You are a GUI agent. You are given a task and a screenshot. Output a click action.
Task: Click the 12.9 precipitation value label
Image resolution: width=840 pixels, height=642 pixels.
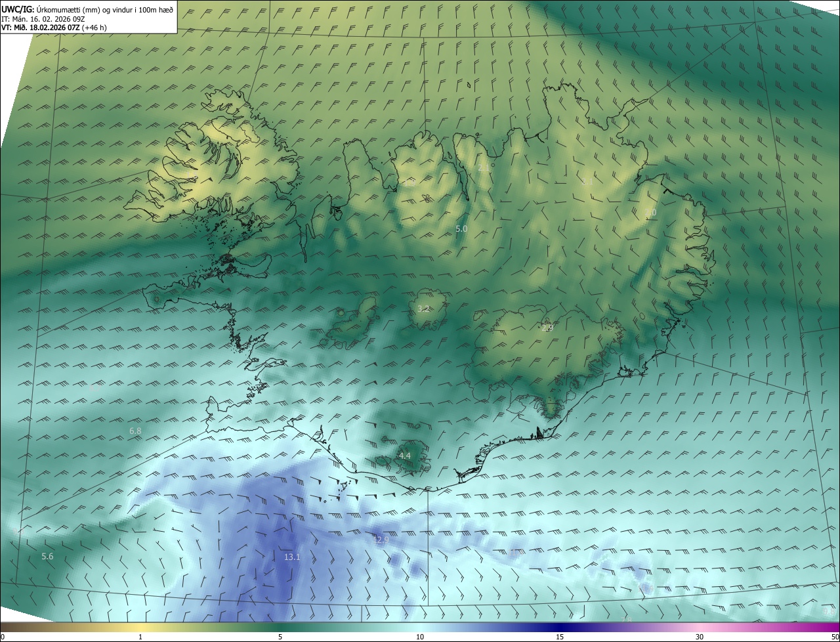click(381, 540)
